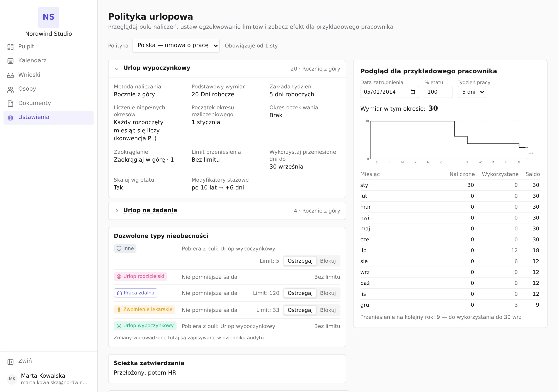Open Pulpit in the sidebar
Viewport: 558px width, 392px height.
[49, 46]
